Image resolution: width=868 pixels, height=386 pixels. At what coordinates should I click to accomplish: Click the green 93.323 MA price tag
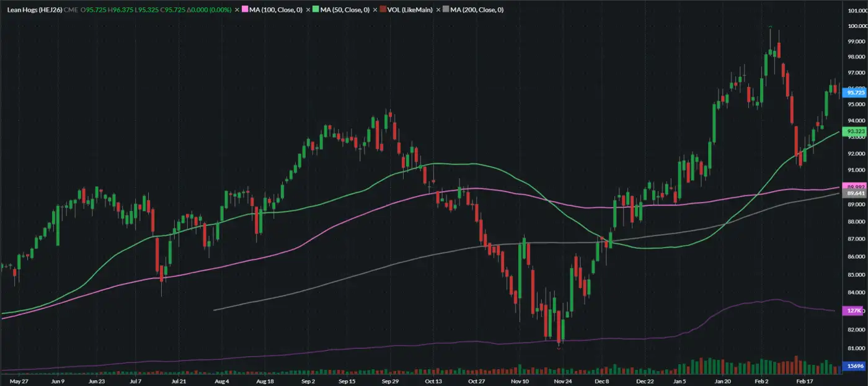pyautogui.click(x=855, y=131)
